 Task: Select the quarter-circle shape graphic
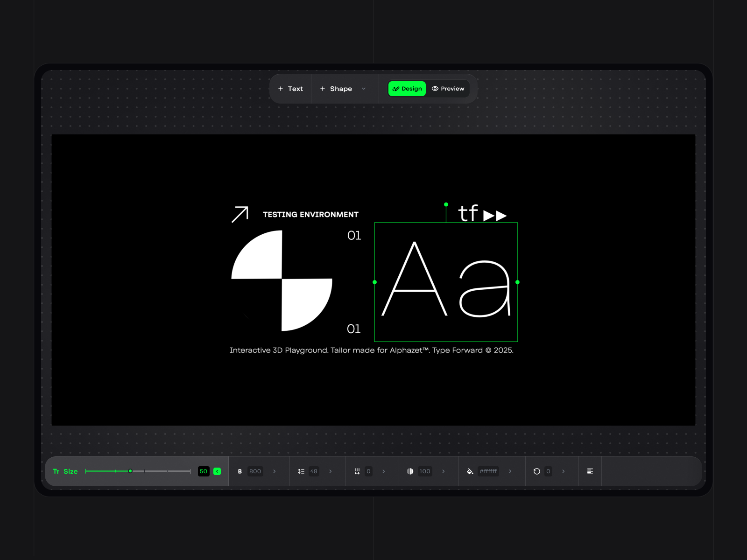[282, 280]
